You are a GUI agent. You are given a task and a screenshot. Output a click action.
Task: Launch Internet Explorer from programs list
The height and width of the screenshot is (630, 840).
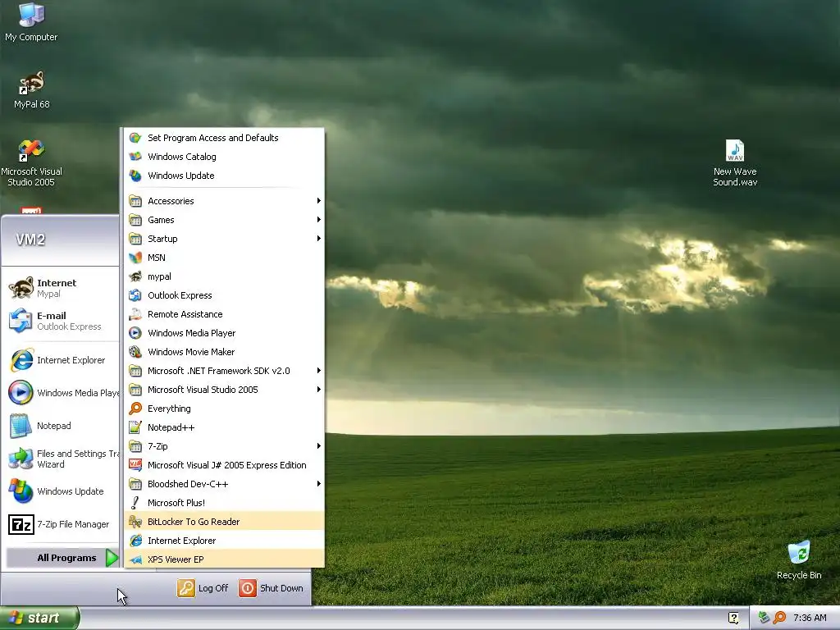coord(224,541)
